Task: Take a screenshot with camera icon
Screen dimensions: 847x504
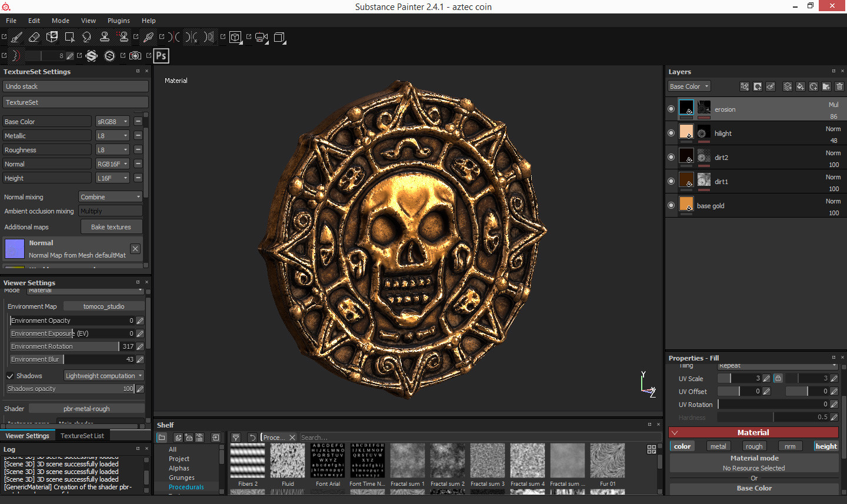Action: (x=135, y=56)
